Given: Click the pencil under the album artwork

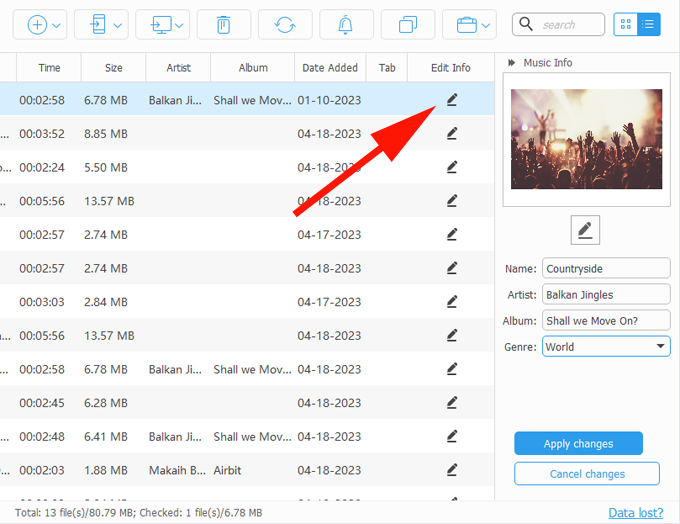Looking at the screenshot, I should click(x=585, y=230).
